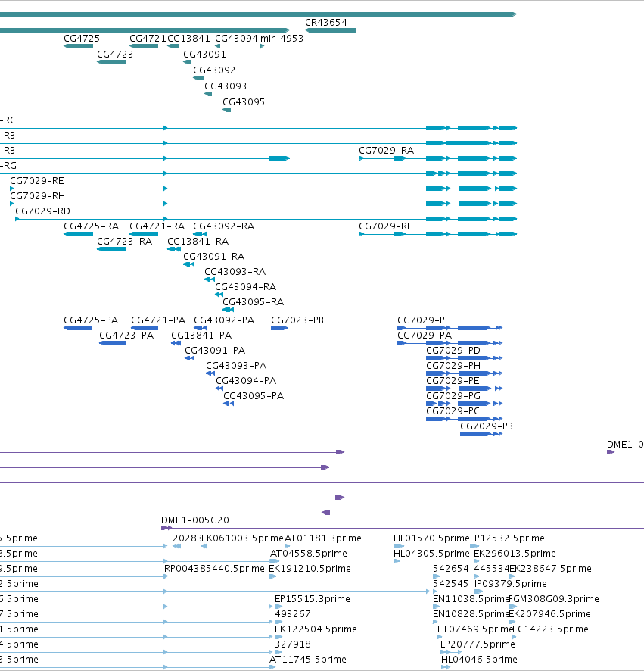The image size is (644, 671).
Task: Select transcript label CG43094-RA
Action: 245,287
